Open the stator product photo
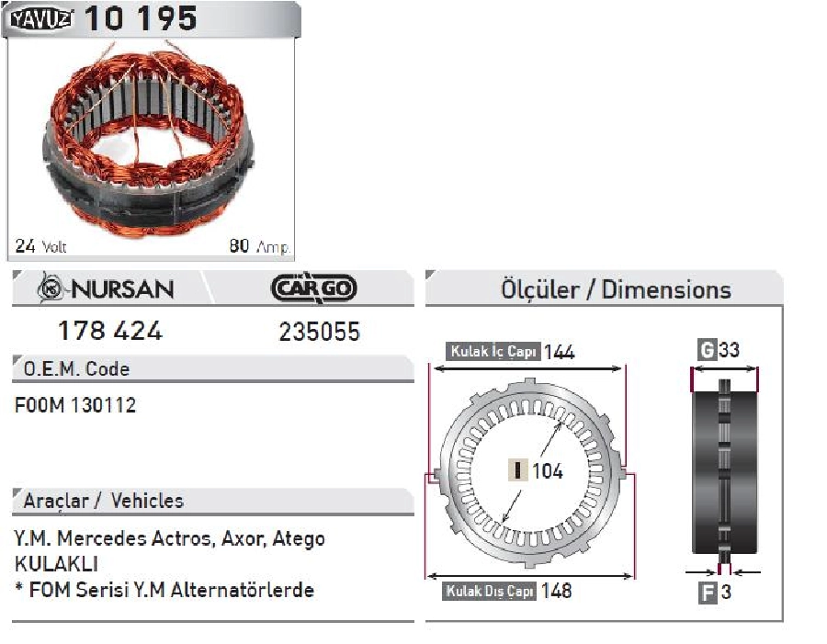 click(x=151, y=140)
